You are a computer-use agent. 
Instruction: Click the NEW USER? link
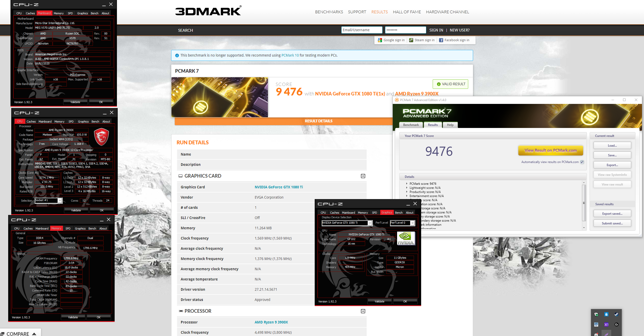pos(460,30)
